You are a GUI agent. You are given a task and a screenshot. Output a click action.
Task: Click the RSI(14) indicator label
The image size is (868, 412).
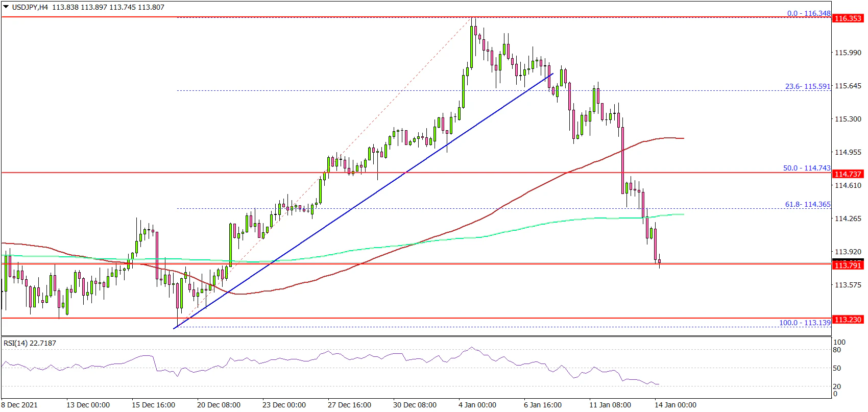tap(30, 343)
